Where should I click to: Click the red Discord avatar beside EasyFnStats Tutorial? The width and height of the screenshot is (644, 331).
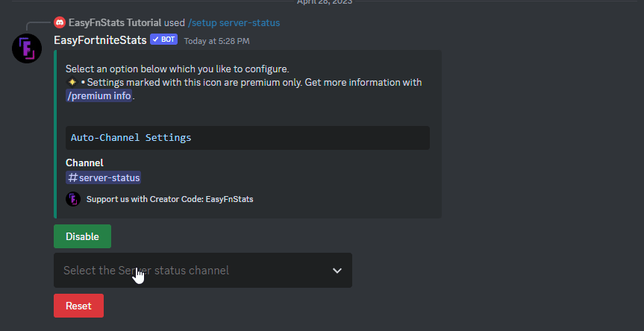pos(60,22)
